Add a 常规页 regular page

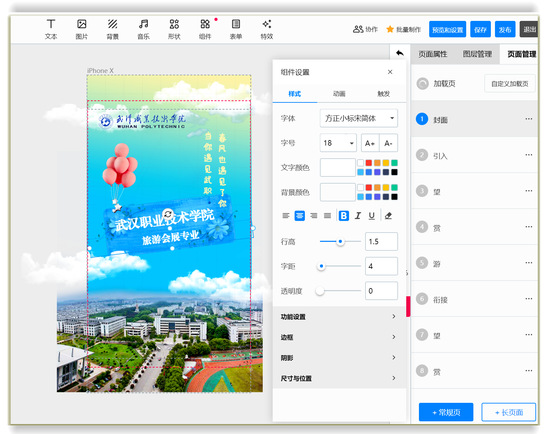tap(446, 412)
